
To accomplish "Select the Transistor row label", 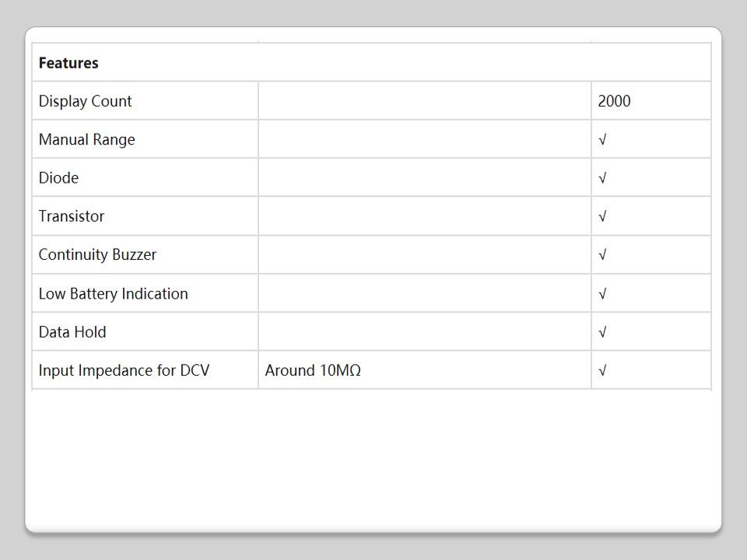I will [72, 216].
